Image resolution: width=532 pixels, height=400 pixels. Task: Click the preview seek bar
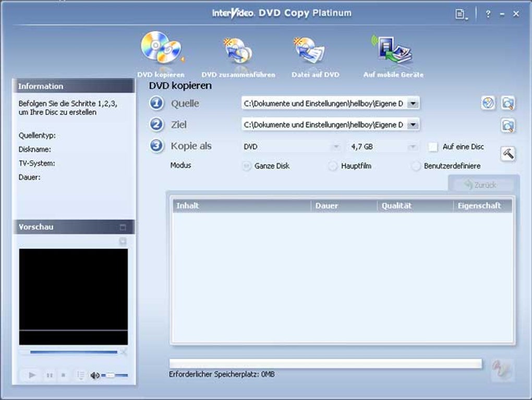coord(74,352)
